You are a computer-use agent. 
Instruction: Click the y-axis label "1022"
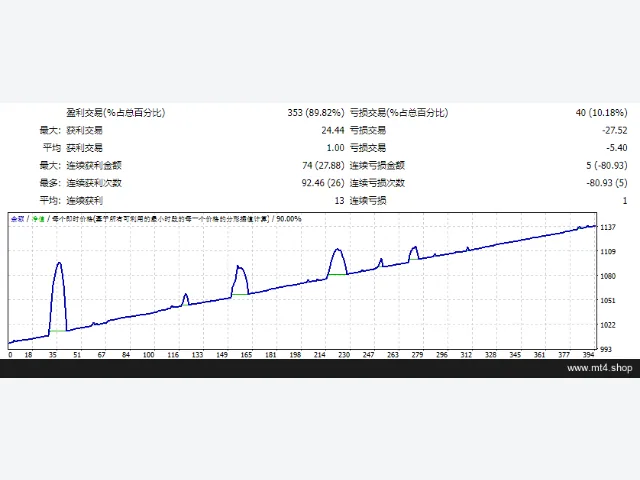pyautogui.click(x=607, y=325)
